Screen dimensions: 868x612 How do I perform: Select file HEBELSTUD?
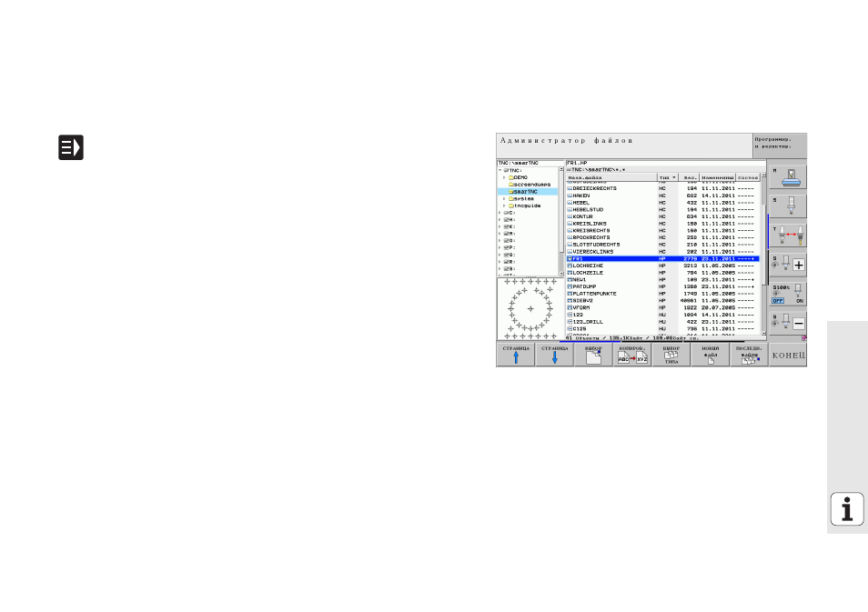(662, 210)
